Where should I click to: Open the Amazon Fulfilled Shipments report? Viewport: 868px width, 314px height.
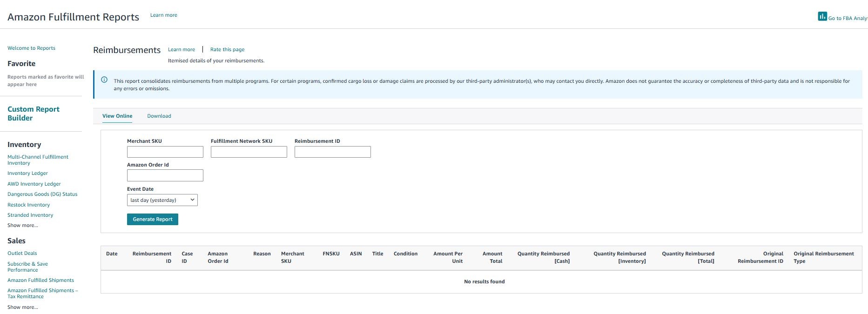(x=40, y=280)
